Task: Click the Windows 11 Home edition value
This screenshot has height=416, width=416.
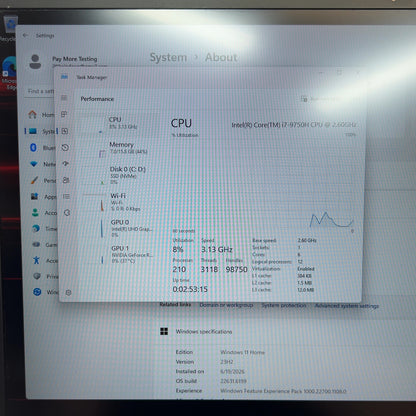Action: point(242,352)
